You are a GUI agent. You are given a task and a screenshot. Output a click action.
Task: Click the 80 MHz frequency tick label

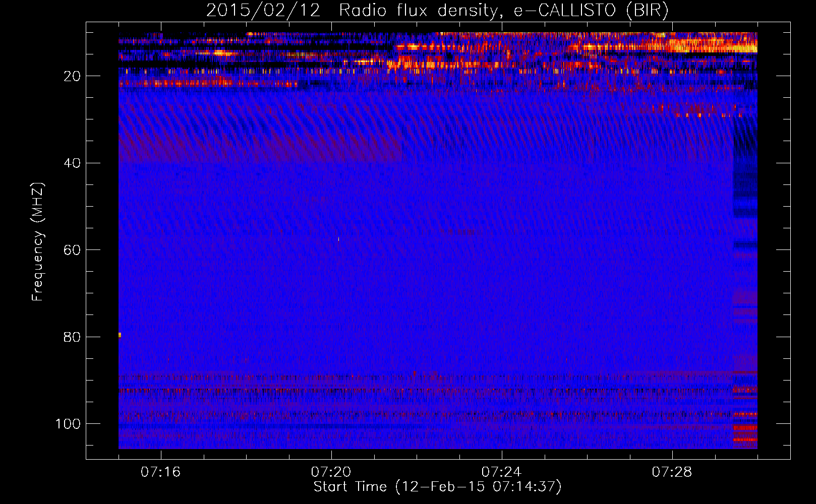(72, 337)
